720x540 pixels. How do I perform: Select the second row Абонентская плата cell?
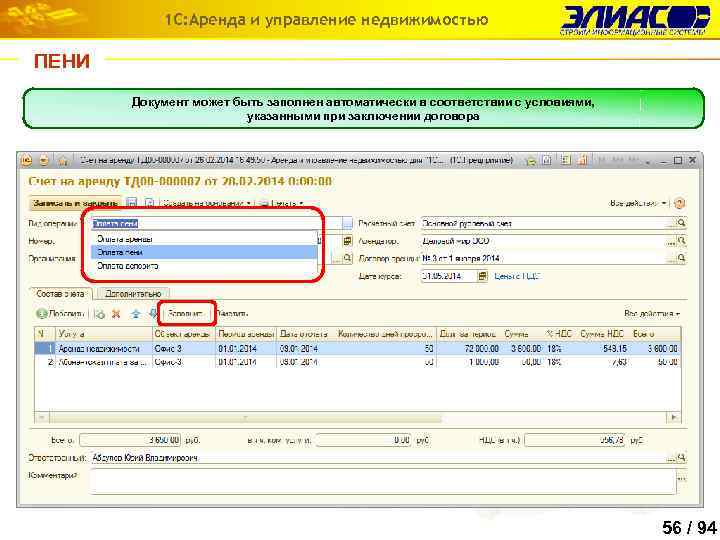coord(103,362)
